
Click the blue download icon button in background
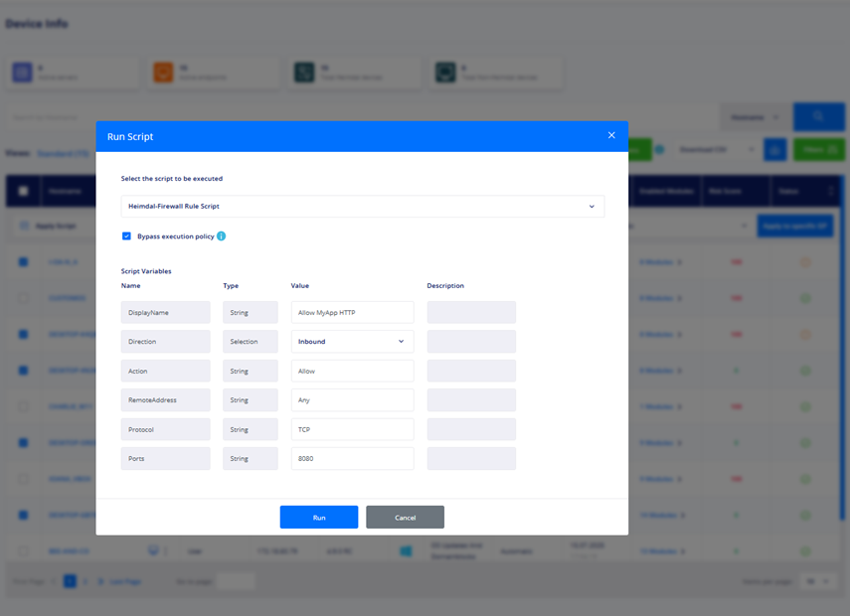click(774, 150)
